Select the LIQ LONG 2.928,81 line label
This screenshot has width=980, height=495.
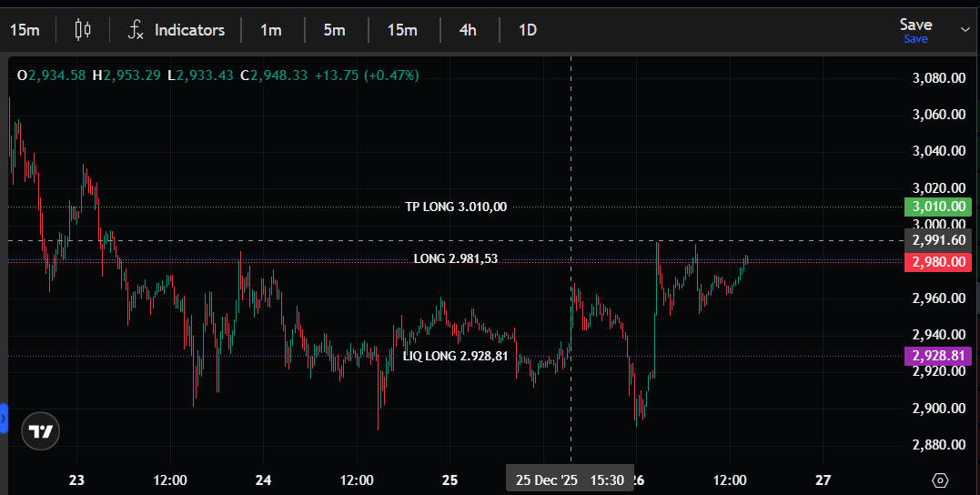click(x=456, y=357)
